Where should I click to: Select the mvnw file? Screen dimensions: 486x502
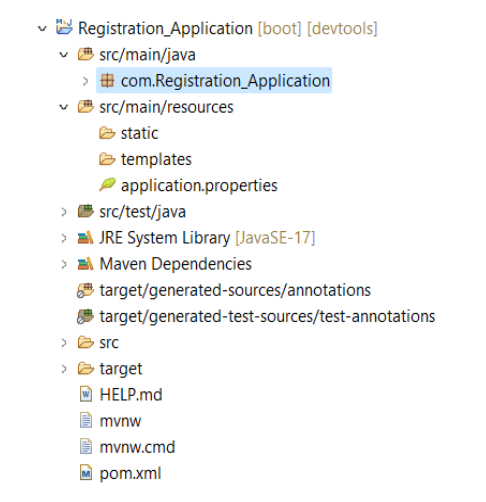120,421
